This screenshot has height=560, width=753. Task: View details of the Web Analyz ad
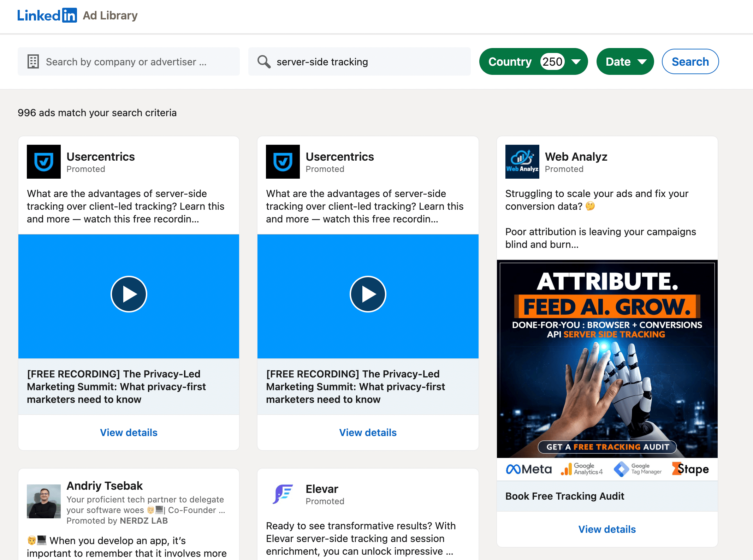[x=607, y=529]
